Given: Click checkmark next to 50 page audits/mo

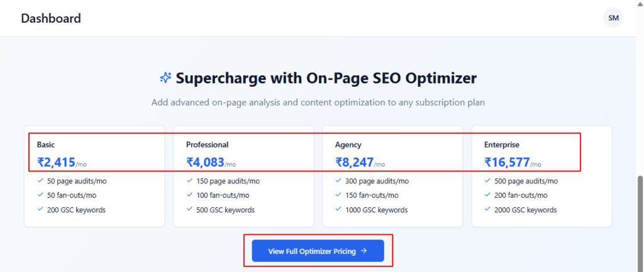Looking at the screenshot, I should click(41, 181).
